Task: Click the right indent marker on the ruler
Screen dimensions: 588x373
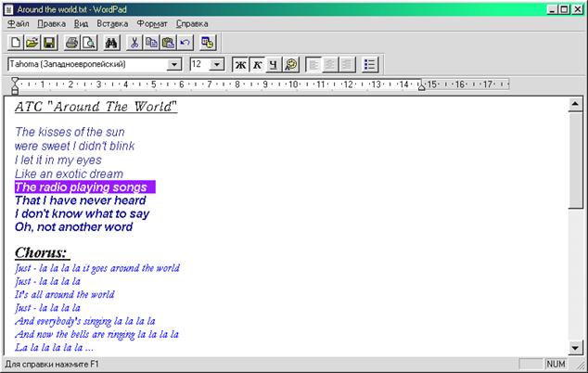Action: [x=421, y=86]
